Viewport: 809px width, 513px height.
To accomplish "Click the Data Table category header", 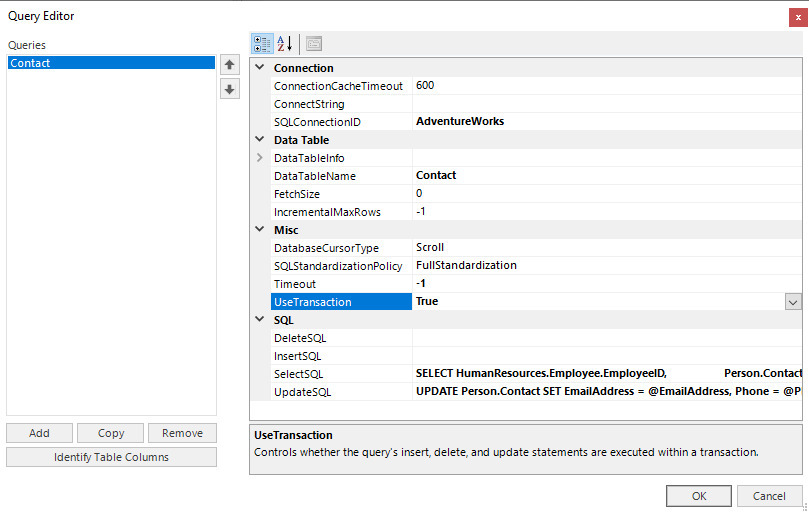I will (x=301, y=140).
